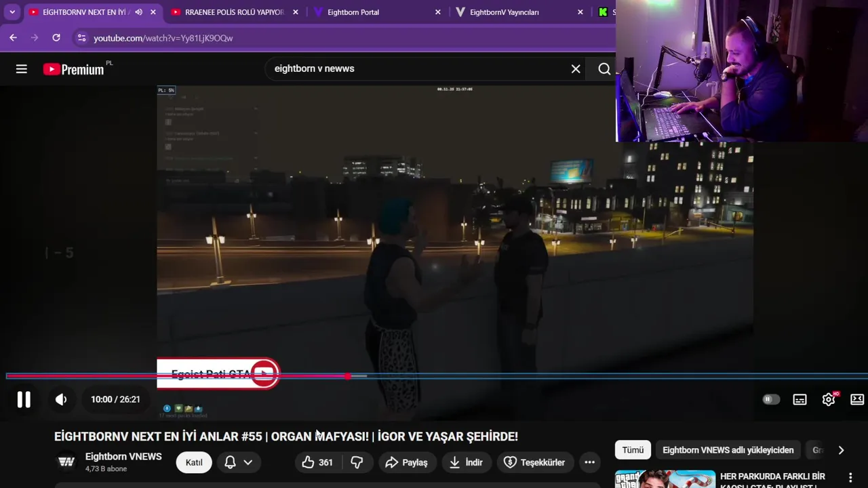This screenshot has width=868, height=488.
Task: Close the EİGHTBORNV NEXT EN İYİ tab
Action: click(153, 12)
